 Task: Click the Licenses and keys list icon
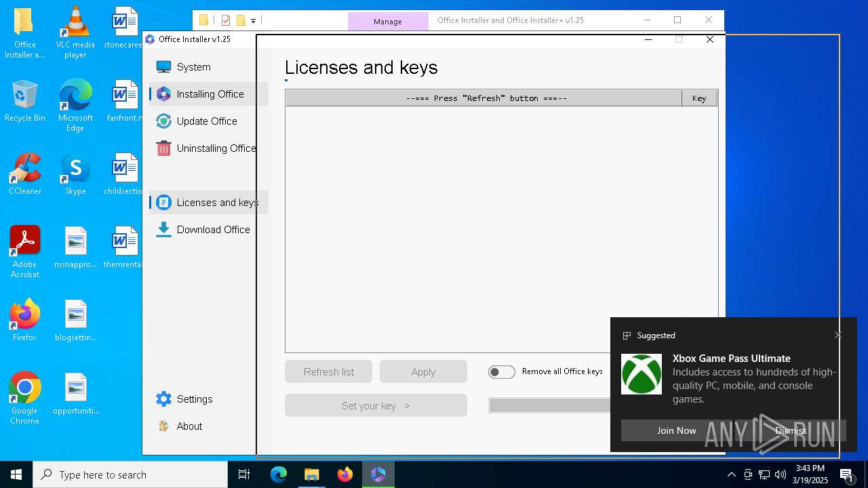click(163, 203)
